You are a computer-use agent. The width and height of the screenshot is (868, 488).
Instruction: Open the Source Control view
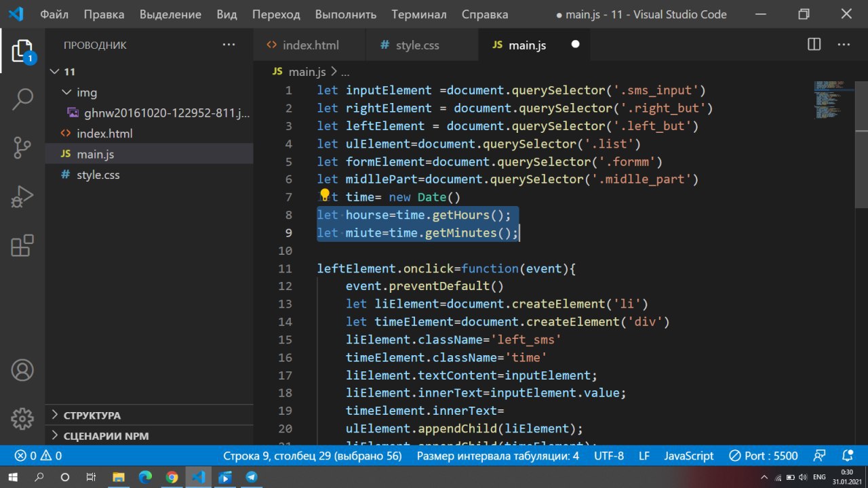click(x=22, y=147)
